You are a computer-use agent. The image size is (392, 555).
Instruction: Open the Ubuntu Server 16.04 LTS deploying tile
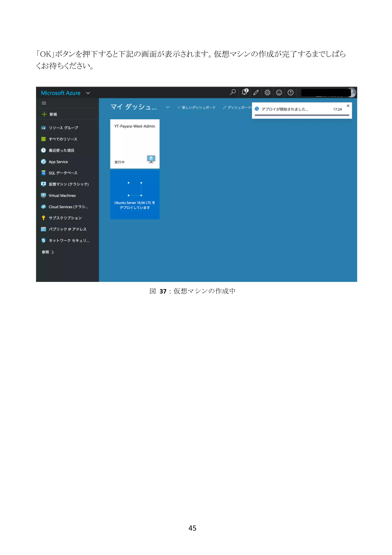pyautogui.click(x=135, y=195)
